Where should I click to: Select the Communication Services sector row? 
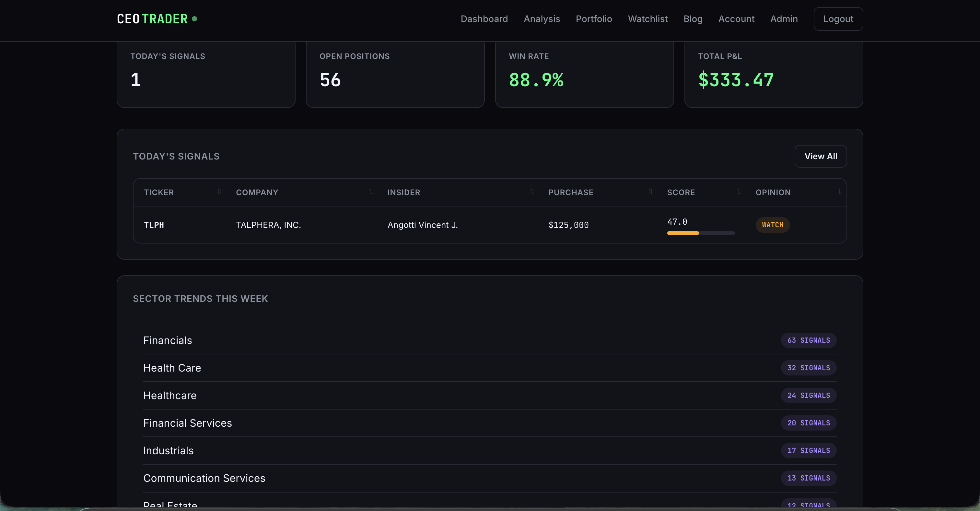coord(490,478)
